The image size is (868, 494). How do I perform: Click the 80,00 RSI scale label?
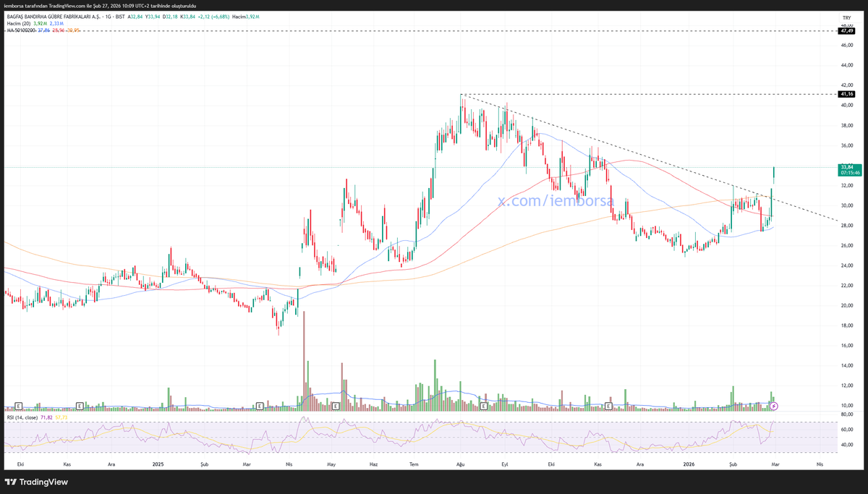coord(847,414)
